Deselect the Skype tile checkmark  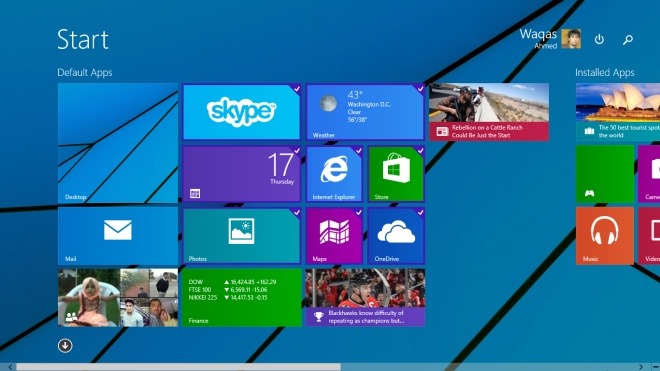coord(296,89)
